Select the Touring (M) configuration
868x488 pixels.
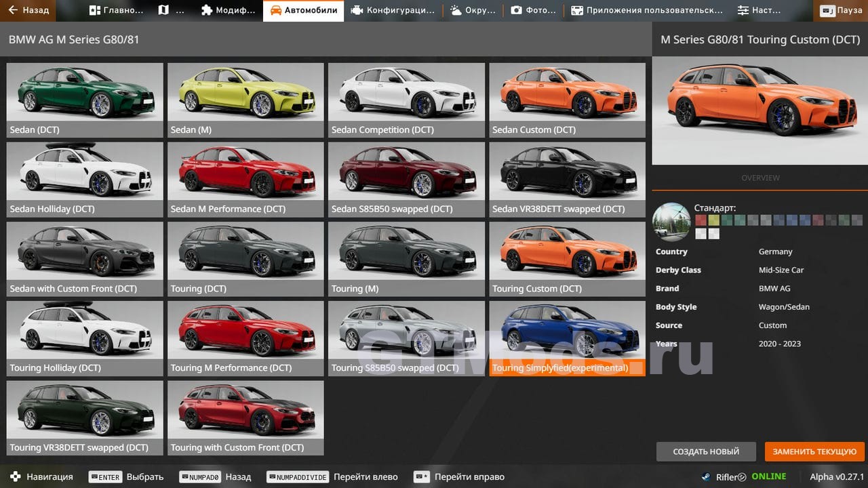(407, 259)
